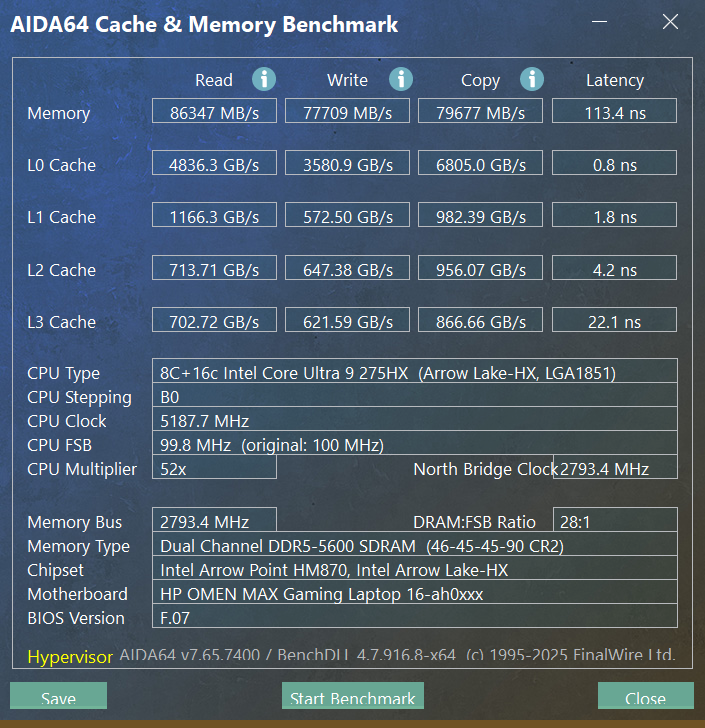This screenshot has width=705, height=728.
Task: Click the CPU Type information field
Action: tap(414, 372)
